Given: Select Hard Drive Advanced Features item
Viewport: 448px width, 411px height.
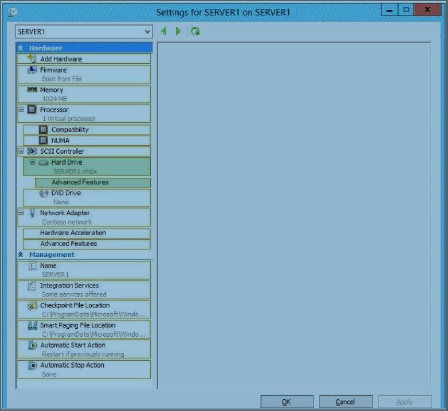Looking at the screenshot, I should 93,182.
